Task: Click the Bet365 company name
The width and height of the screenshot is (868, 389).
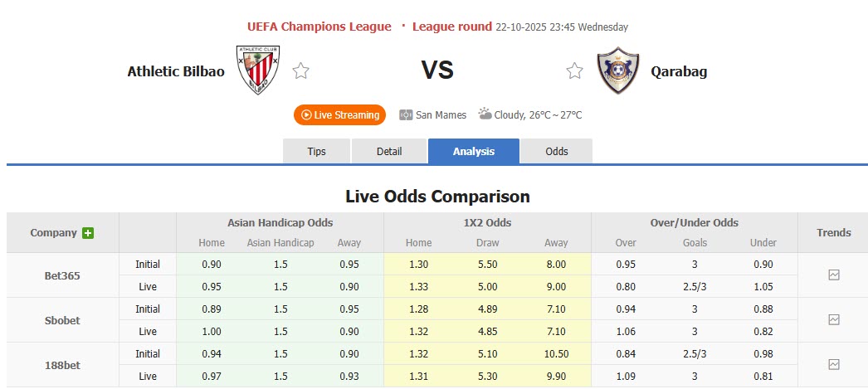Action: (x=62, y=275)
